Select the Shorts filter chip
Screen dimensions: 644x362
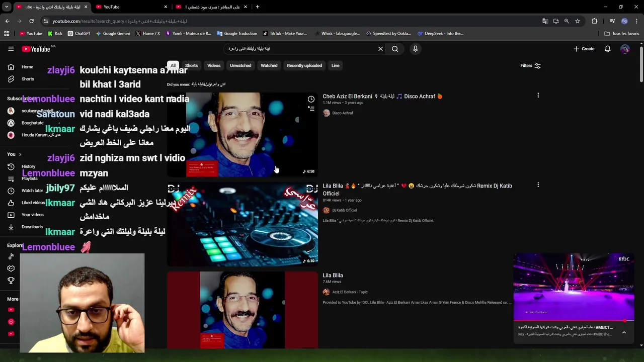click(191, 66)
